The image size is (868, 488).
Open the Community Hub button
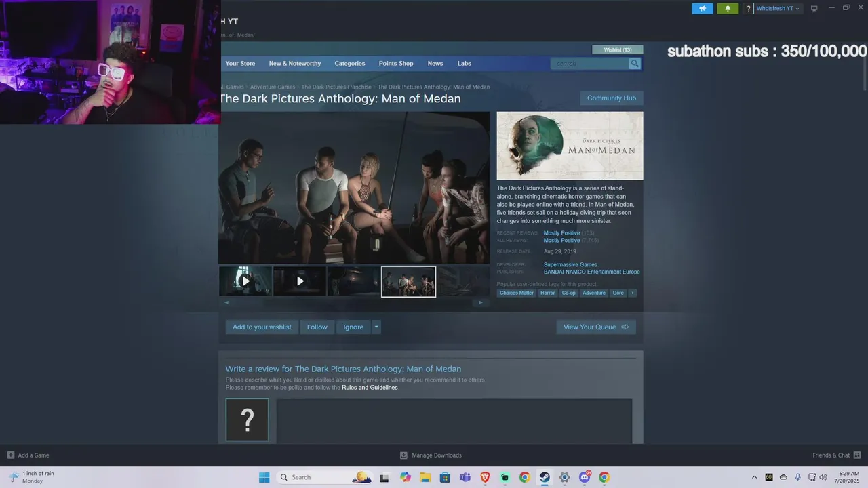[612, 98]
